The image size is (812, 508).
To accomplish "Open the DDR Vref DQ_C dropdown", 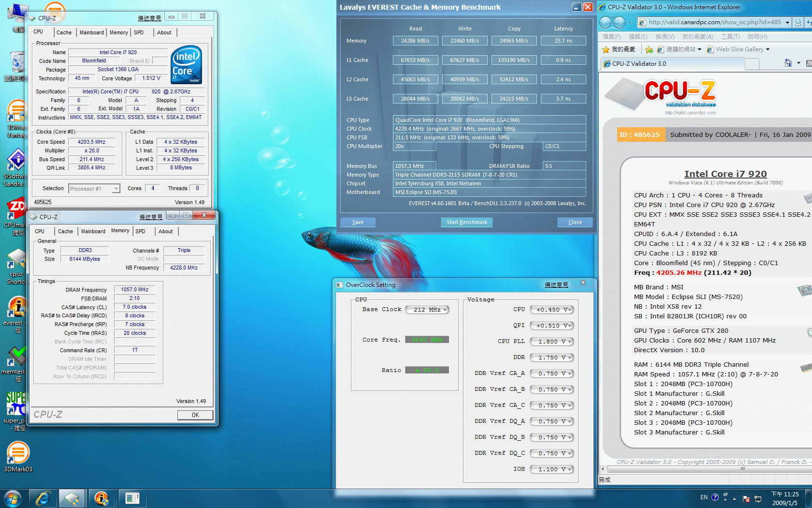I will [x=551, y=453].
